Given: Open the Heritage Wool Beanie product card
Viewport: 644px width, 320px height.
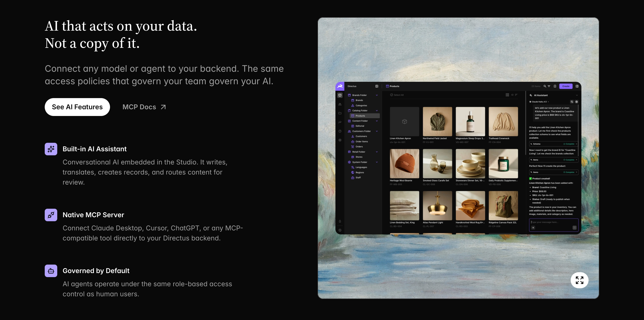Looking at the screenshot, I should click(x=404, y=167).
